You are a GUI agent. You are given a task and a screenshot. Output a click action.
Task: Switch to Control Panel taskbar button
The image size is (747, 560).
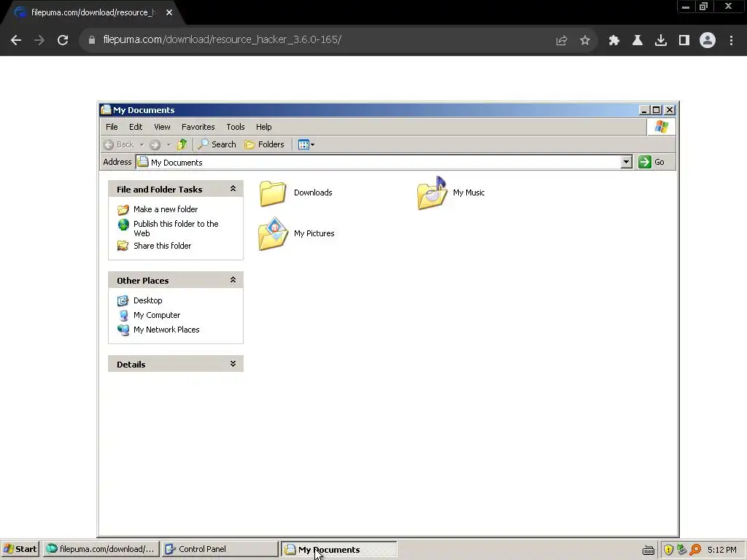(220, 549)
